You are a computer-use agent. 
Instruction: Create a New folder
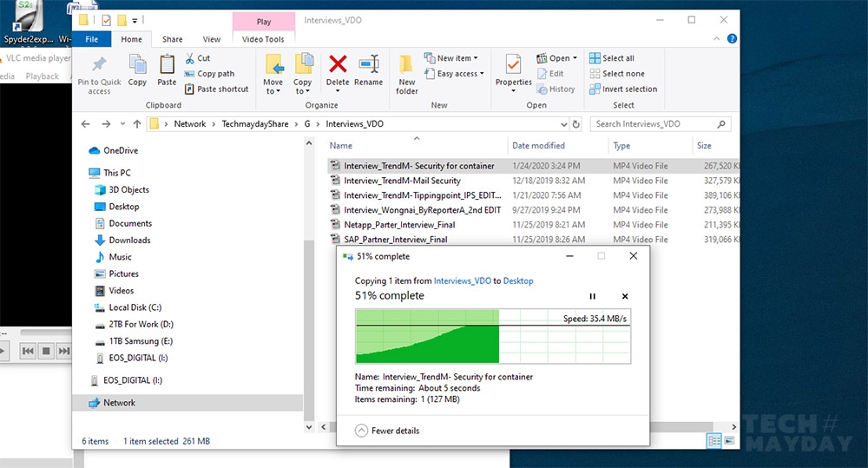click(407, 74)
